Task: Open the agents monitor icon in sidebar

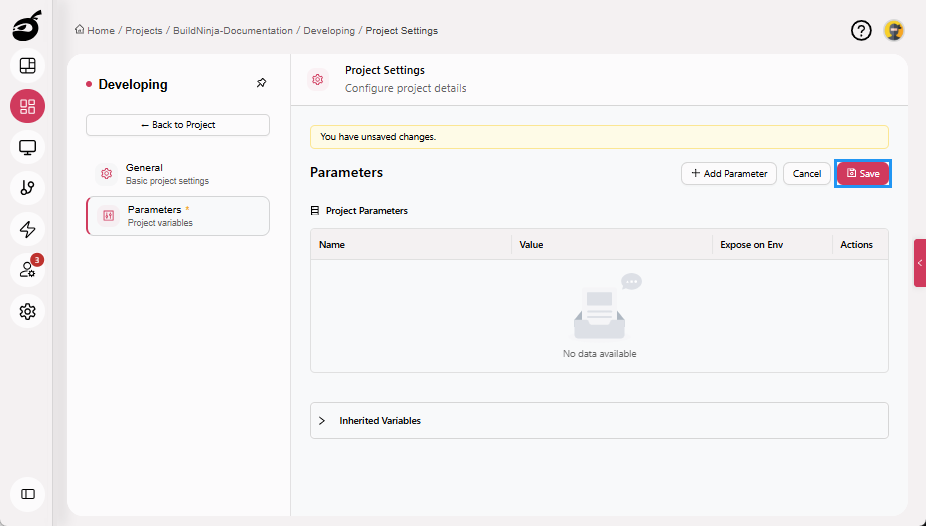Action: coord(27,147)
